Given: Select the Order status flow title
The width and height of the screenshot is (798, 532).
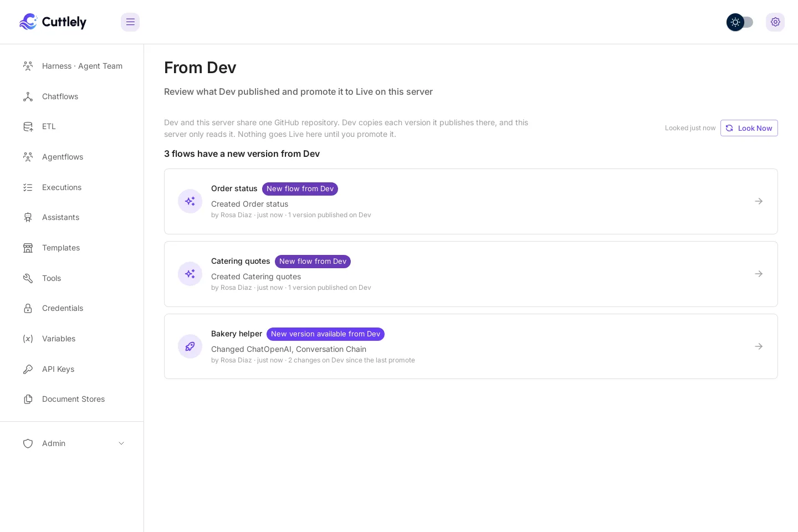Looking at the screenshot, I should coord(234,188).
